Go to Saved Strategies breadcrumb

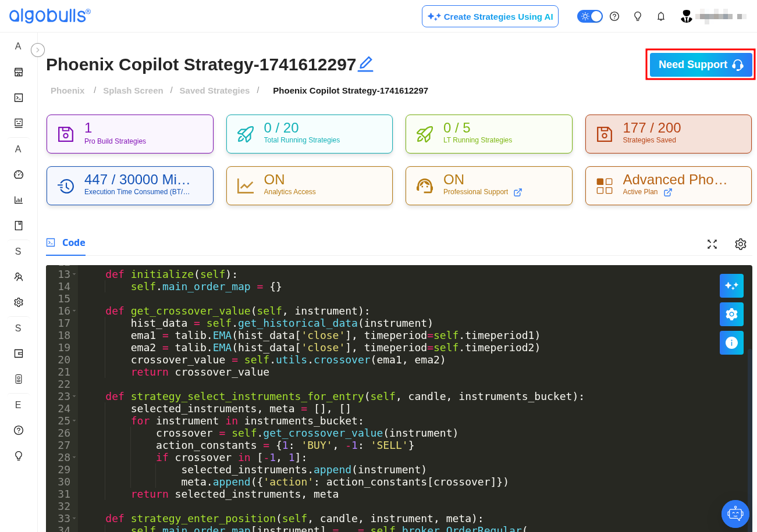point(215,91)
